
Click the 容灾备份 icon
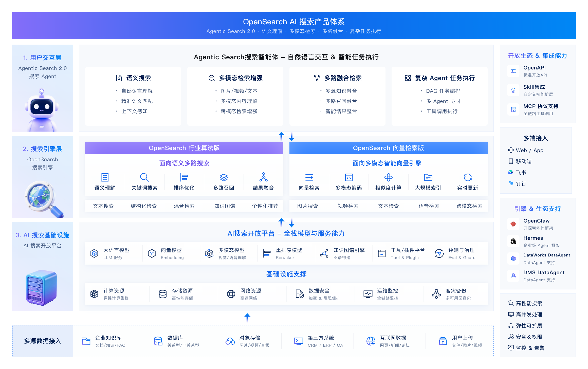pyautogui.click(x=436, y=294)
